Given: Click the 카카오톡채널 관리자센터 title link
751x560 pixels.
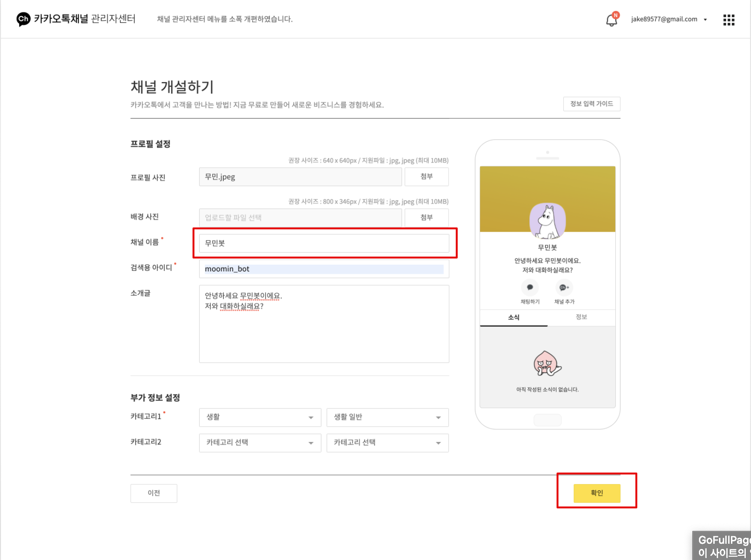Looking at the screenshot, I should point(85,19).
